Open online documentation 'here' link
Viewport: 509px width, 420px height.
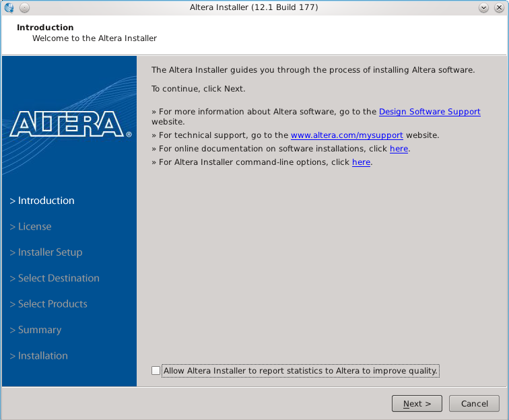(399, 149)
